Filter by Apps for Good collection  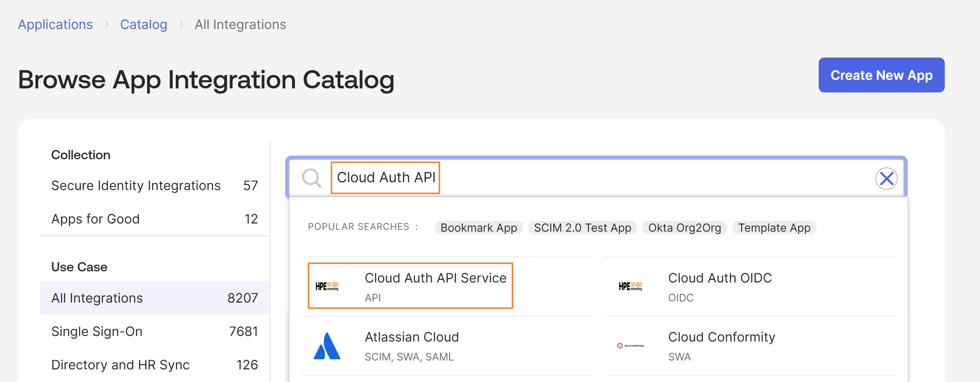155,219
